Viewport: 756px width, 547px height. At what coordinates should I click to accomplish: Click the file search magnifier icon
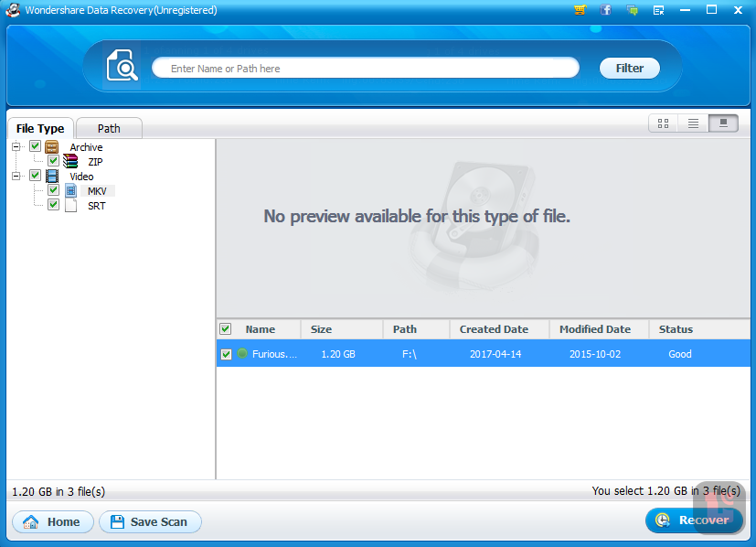[x=122, y=65]
